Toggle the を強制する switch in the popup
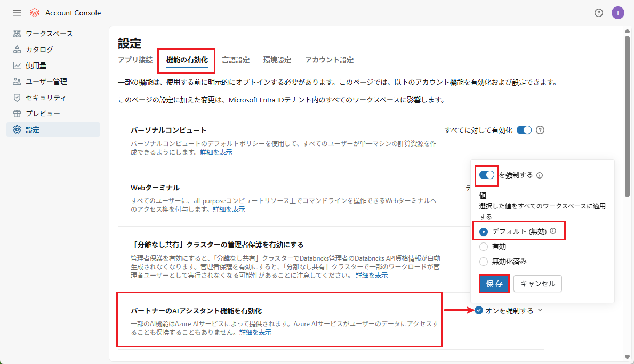634x364 pixels. (487, 175)
